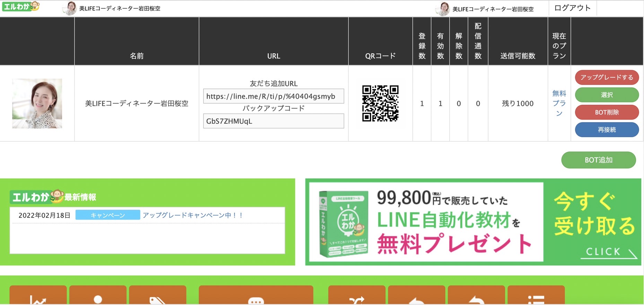Click the small avatar beside the left account name

point(70,8)
